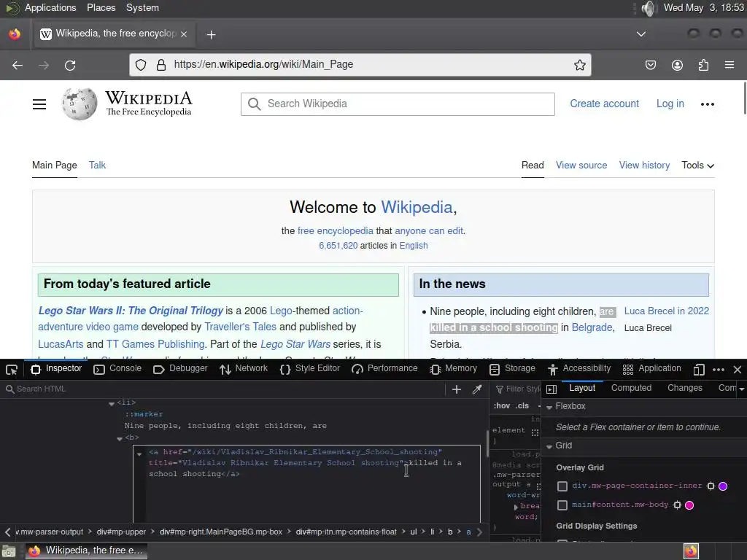Highlight div.mw-page-container-inner element target icon

point(711,486)
